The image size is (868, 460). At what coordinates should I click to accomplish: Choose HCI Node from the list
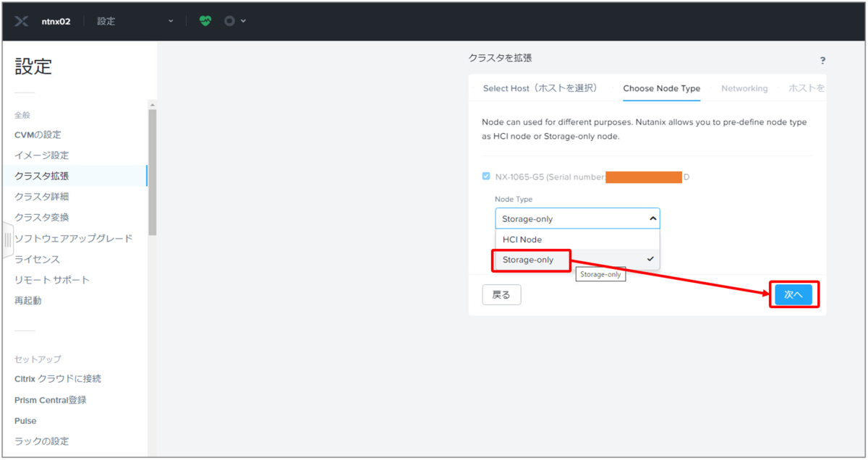click(x=577, y=239)
